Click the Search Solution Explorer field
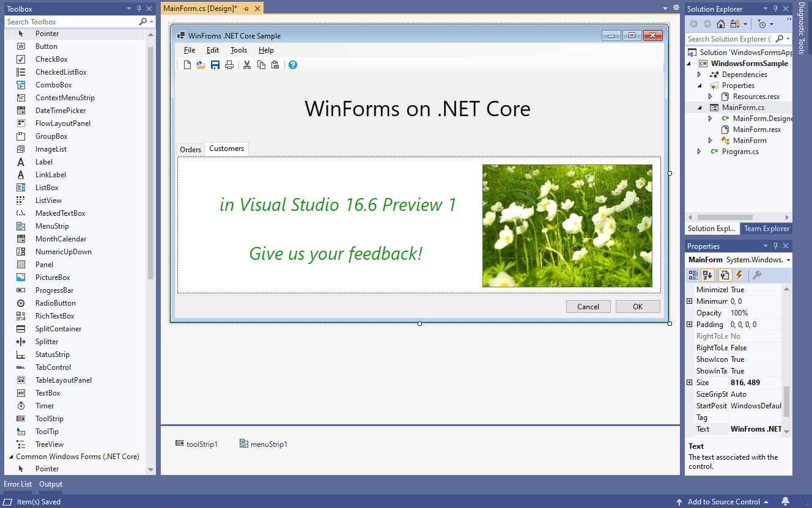The height and width of the screenshot is (508, 812). (731, 39)
